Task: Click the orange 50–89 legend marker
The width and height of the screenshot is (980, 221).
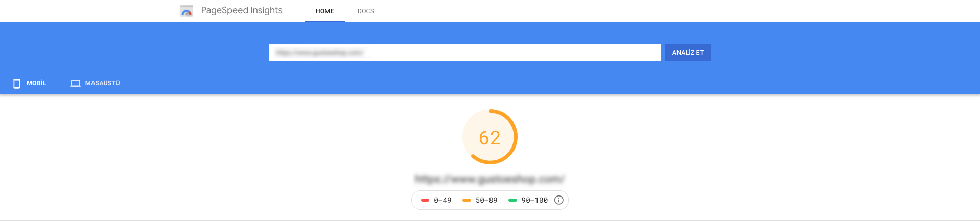Action: (x=466, y=200)
